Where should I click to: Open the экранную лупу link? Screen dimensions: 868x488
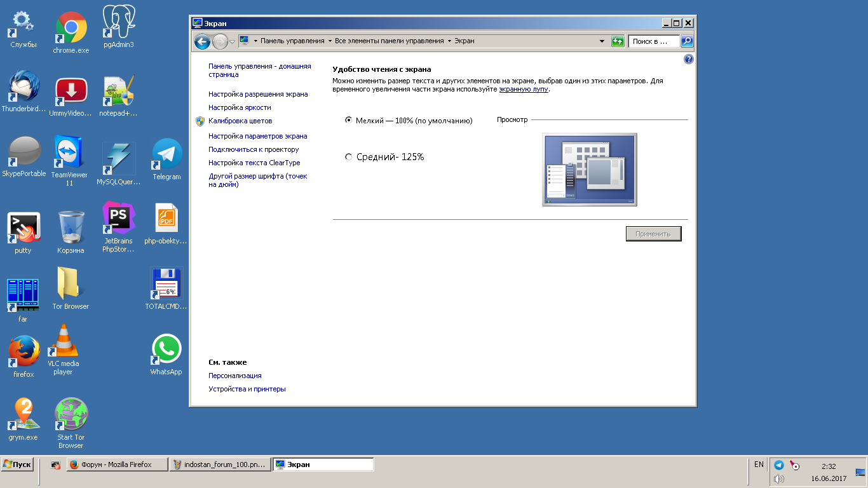(523, 90)
